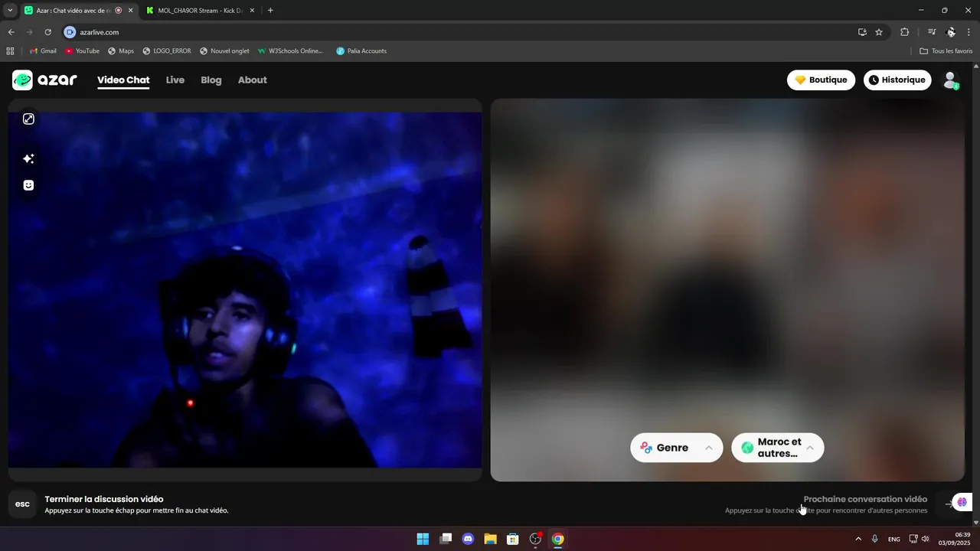Close the MOL_CHA9OR Stream tab
The image size is (980, 551).
point(252,11)
